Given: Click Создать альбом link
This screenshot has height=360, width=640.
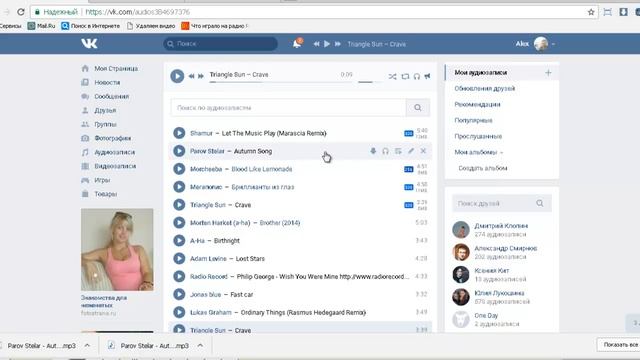Looking at the screenshot, I should [x=483, y=168].
